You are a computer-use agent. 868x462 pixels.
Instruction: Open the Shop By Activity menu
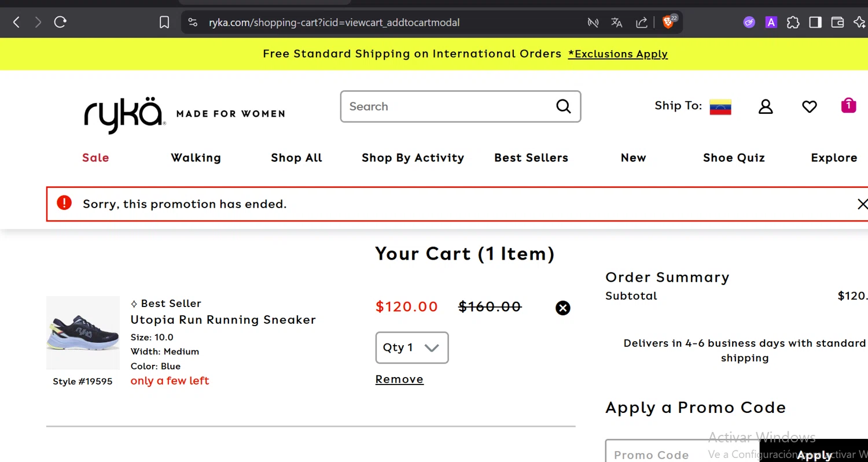pos(413,158)
